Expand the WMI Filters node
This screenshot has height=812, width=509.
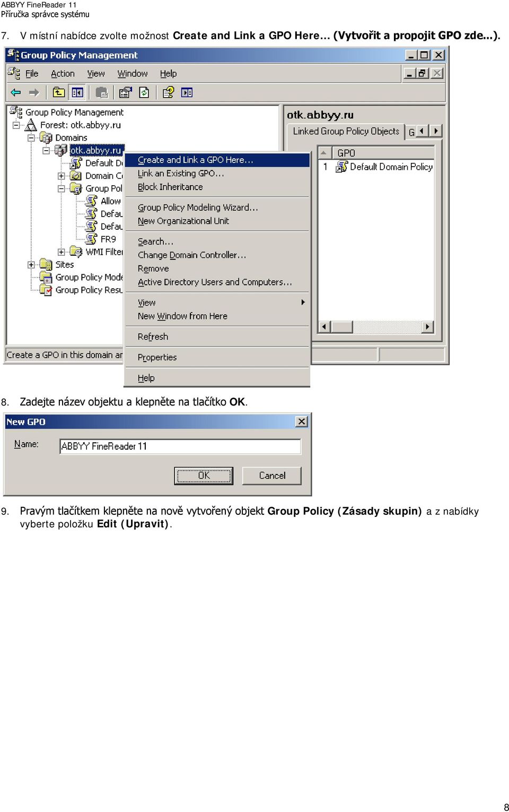click(62, 252)
